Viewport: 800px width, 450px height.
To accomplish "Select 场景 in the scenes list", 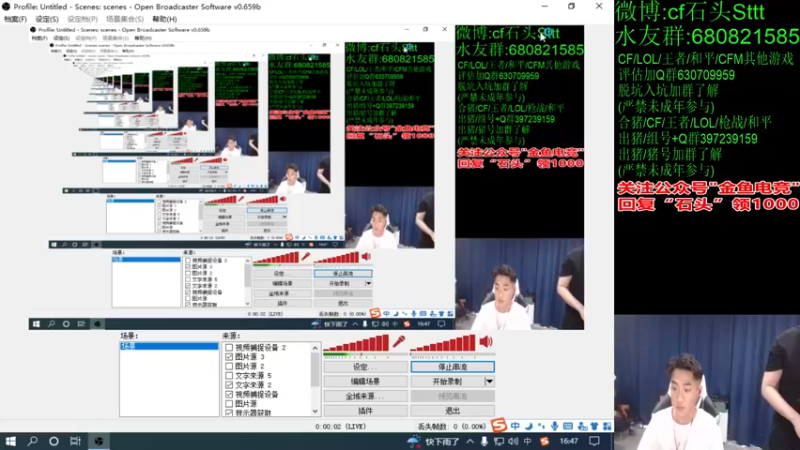I will (169, 346).
